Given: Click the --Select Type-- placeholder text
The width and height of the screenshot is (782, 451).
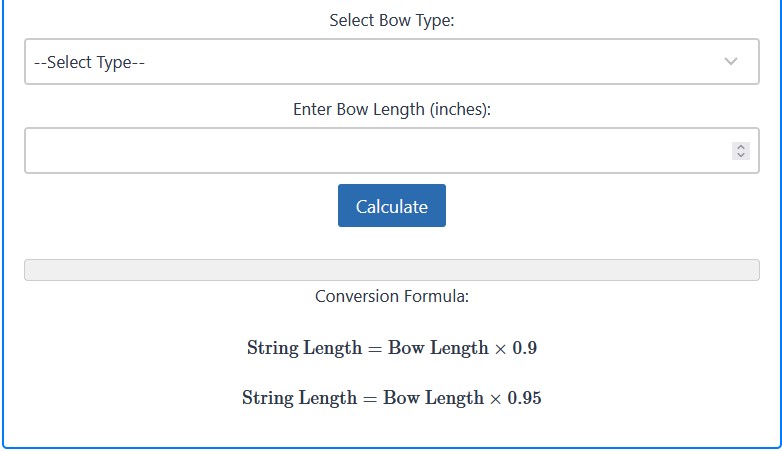Looking at the screenshot, I should [90, 62].
